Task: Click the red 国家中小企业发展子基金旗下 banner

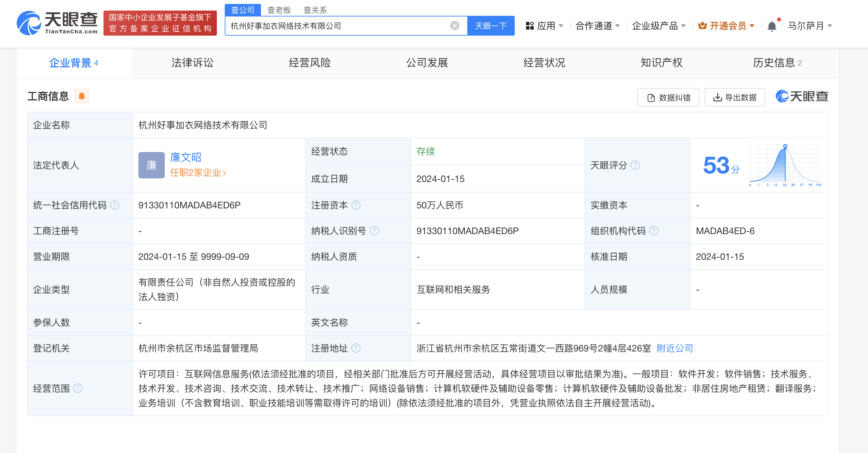Action: 160,23
